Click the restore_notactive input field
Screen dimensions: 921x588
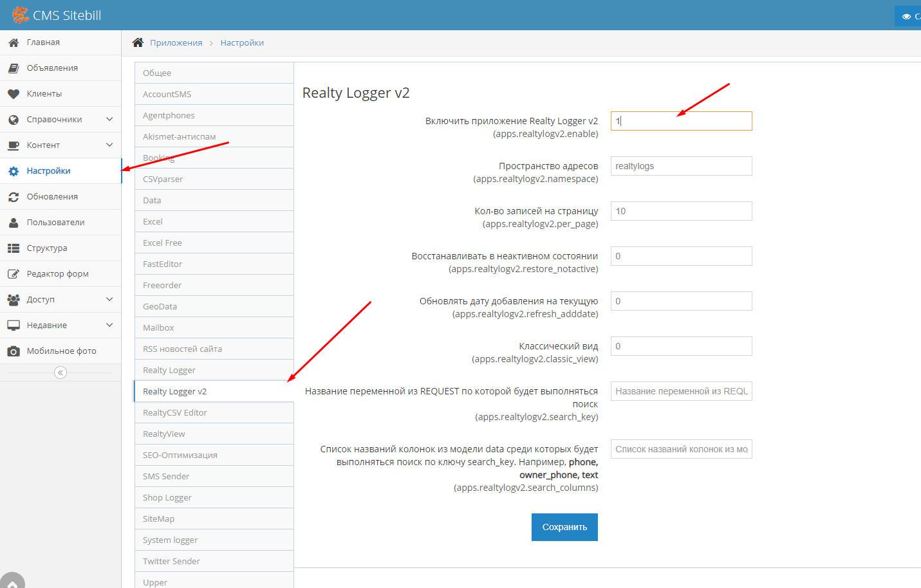(681, 256)
